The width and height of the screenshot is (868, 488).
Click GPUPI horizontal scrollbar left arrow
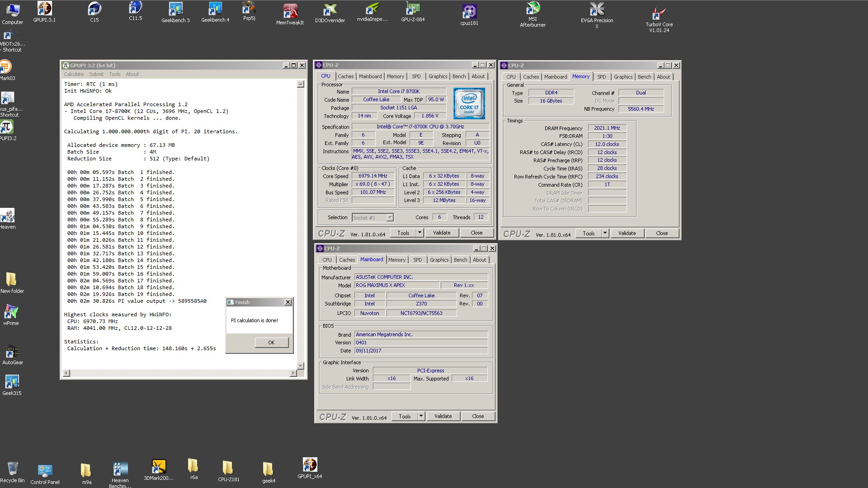(66, 373)
